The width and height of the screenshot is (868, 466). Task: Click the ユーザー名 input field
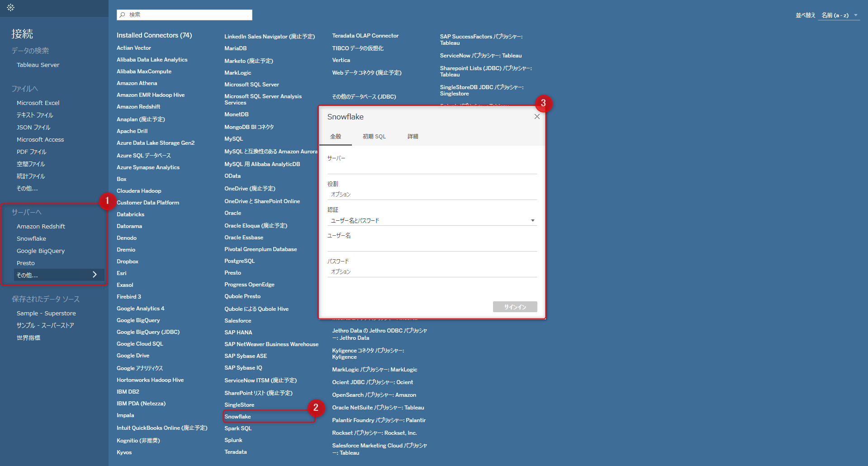pos(432,246)
